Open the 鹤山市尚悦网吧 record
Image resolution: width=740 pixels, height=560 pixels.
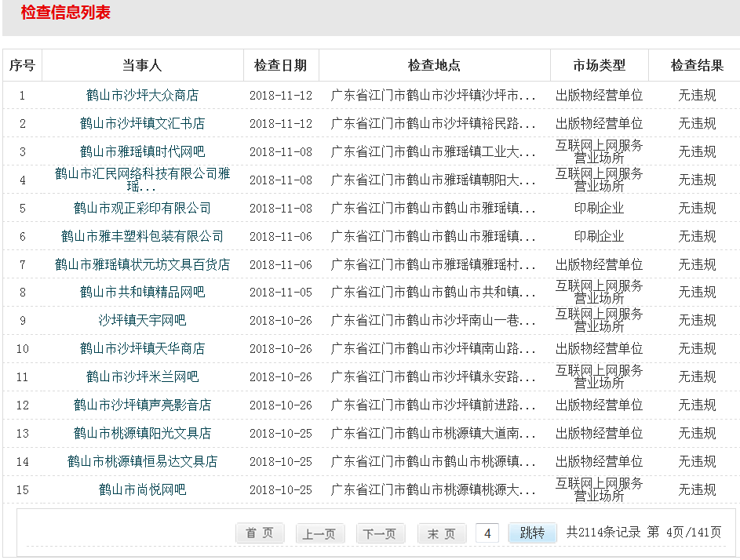click(x=142, y=489)
